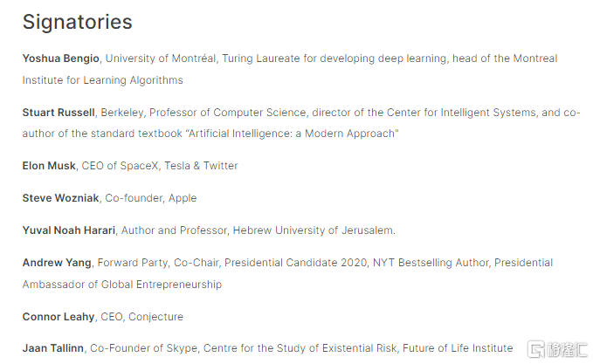Click the name Yuval Noah Harari
Viewport: 593px width, 364px height.
tap(68, 230)
